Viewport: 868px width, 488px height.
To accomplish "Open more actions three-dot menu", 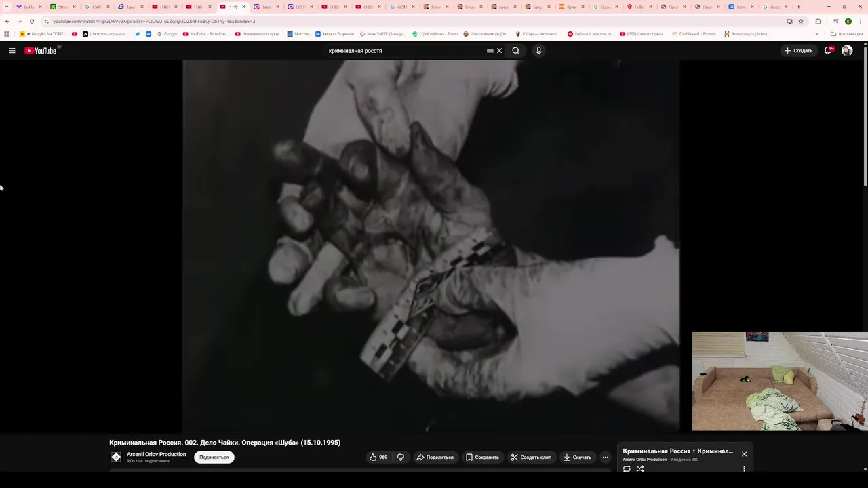I will 606,457.
